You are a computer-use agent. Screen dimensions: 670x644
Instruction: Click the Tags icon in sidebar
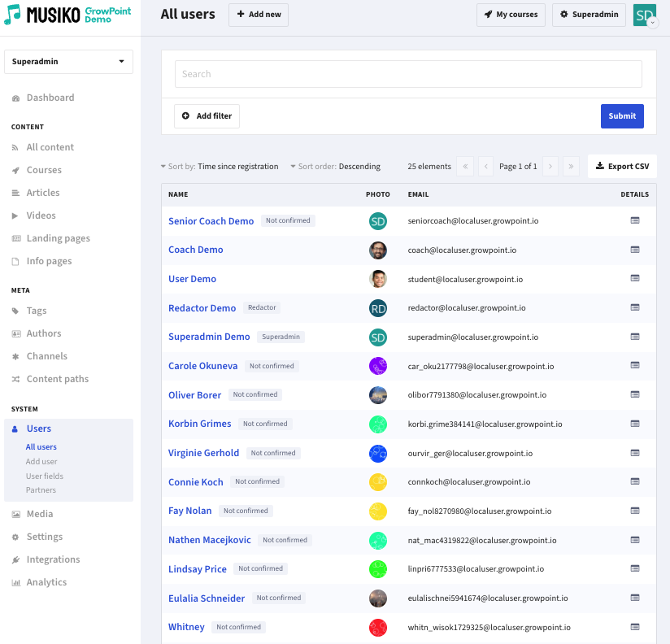point(16,311)
